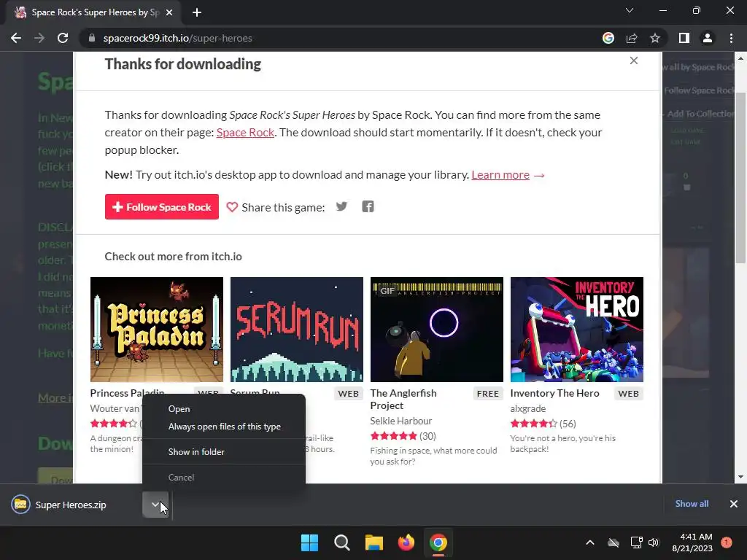Viewport: 747px width, 560px height.
Task: Click the page vertical scrollbar thumb
Action: [740, 178]
